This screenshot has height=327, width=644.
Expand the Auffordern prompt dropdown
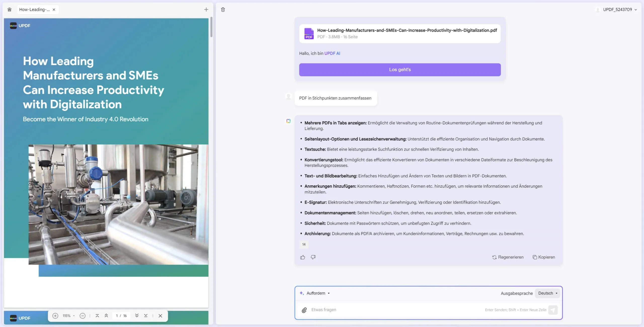[x=318, y=293]
